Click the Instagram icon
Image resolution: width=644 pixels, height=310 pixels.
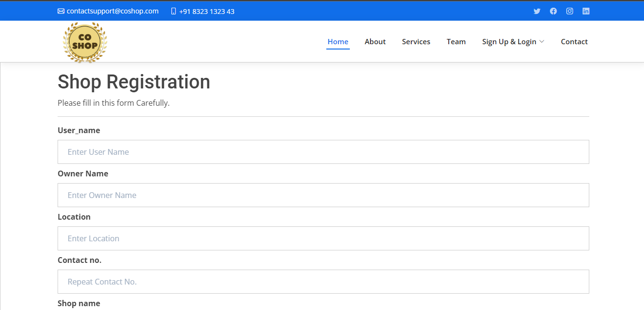coord(570,11)
